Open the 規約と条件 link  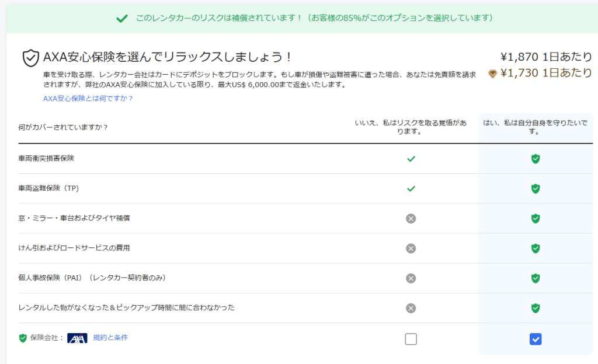pos(110,338)
